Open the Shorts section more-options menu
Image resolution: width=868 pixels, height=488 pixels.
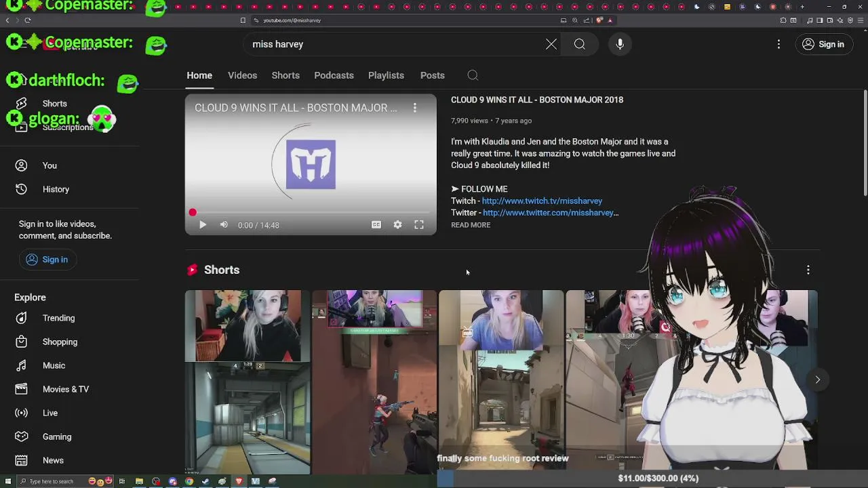pyautogui.click(x=808, y=270)
